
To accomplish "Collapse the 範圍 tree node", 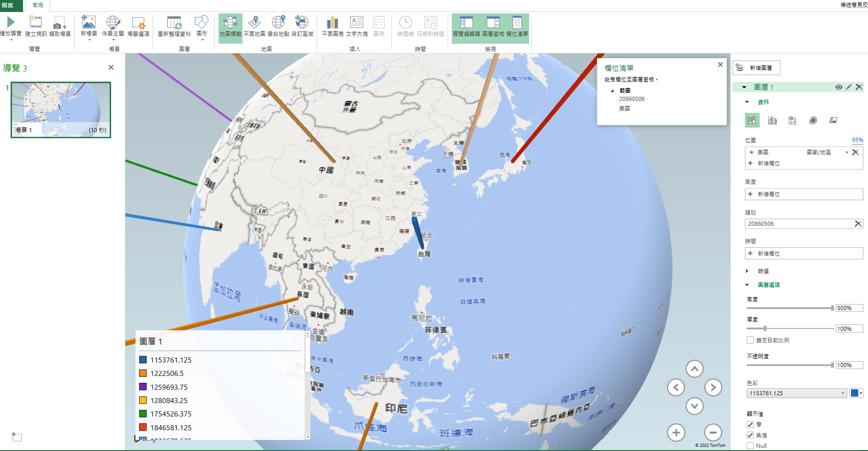I will [x=612, y=91].
